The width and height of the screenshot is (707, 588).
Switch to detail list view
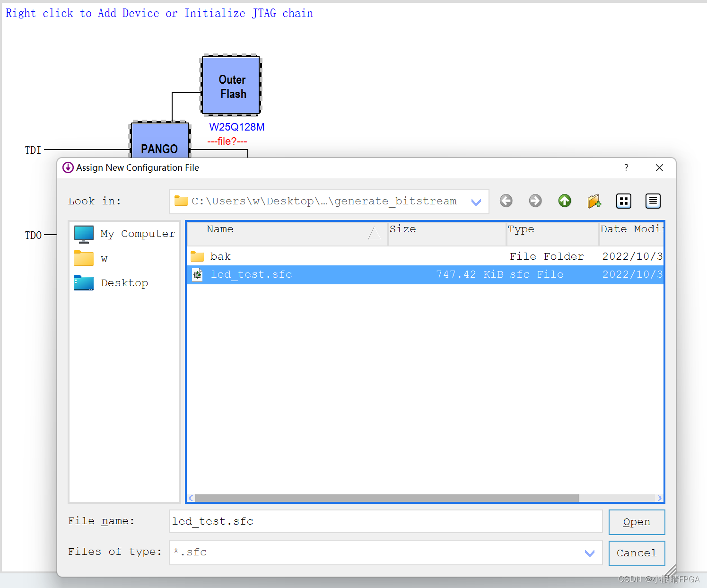tap(653, 201)
